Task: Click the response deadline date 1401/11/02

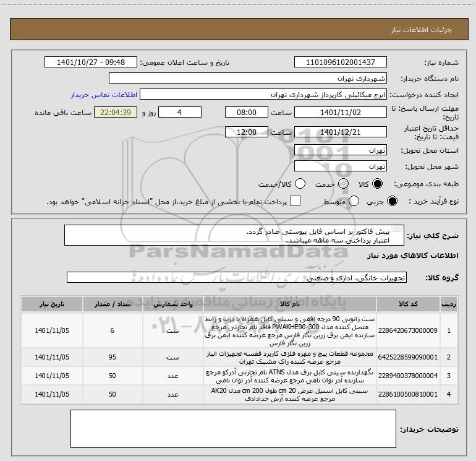Action: point(340,112)
